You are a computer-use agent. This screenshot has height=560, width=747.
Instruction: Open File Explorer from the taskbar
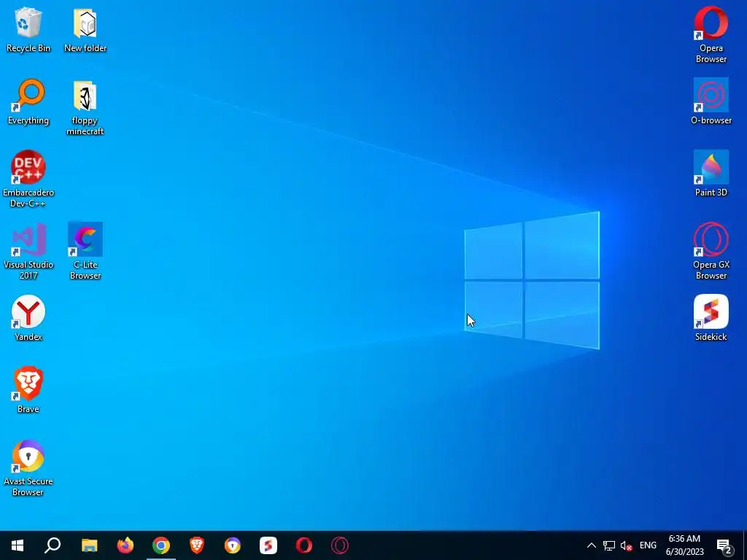[89, 545]
